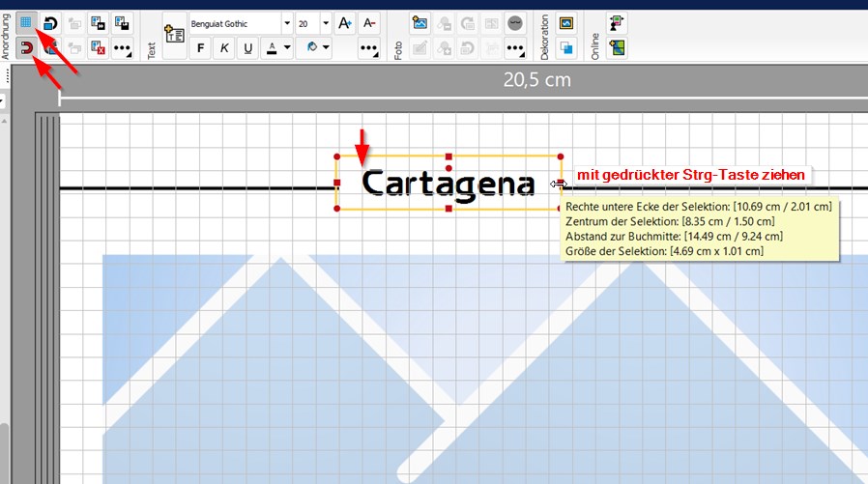868x484 pixels.
Task: Increase font size with A+ button
Action: (x=345, y=22)
